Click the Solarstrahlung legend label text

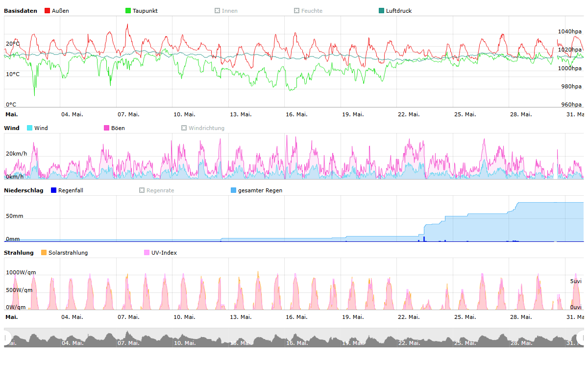68,253
